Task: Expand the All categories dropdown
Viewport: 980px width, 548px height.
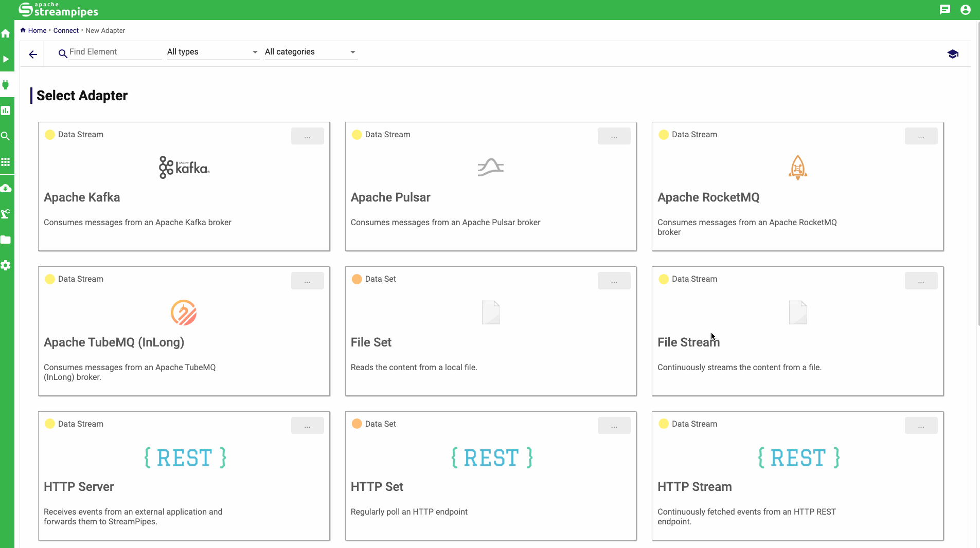Action: (x=310, y=52)
